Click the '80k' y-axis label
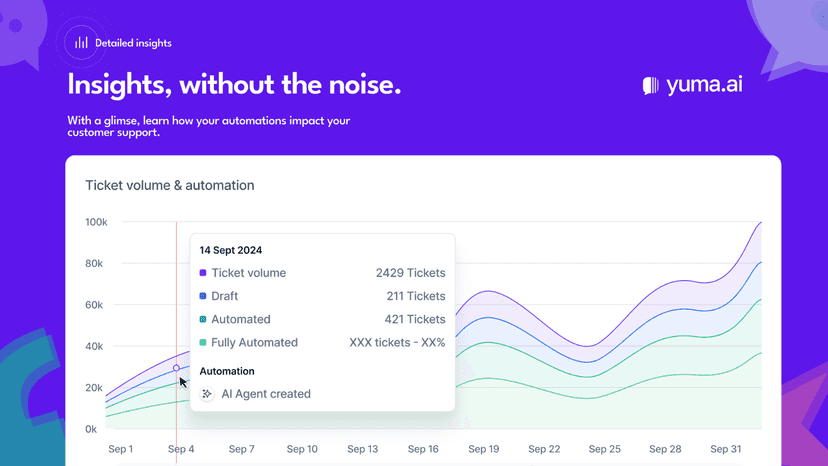The image size is (828, 466). (x=94, y=263)
